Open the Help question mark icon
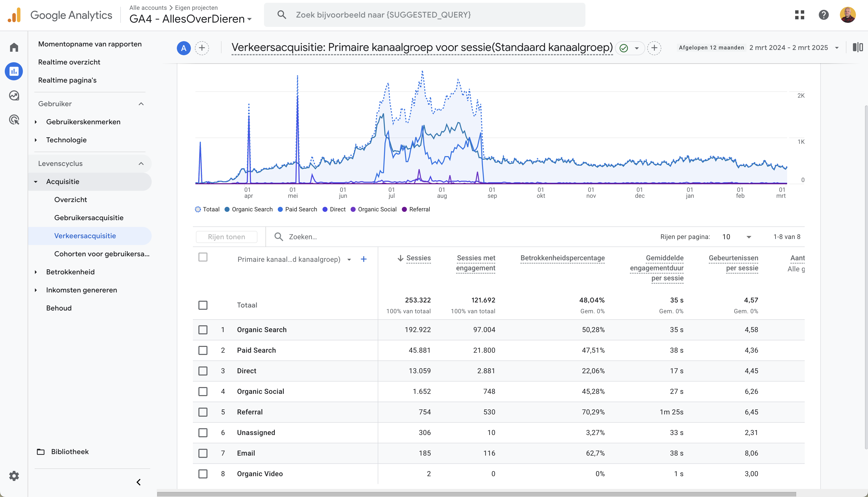Screen dimensions: 868x497 824,15
